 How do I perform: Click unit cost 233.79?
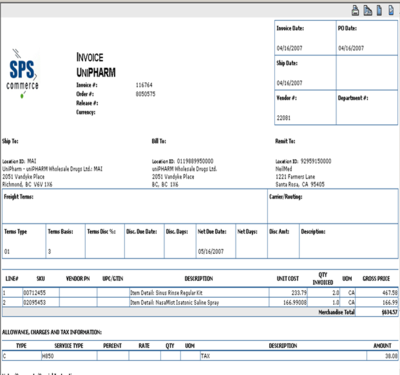(x=299, y=293)
